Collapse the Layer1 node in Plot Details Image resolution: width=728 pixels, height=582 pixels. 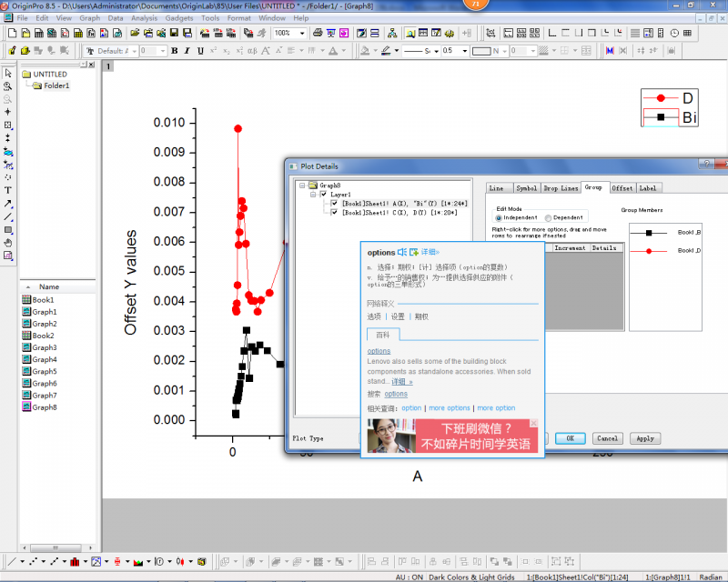[313, 195]
